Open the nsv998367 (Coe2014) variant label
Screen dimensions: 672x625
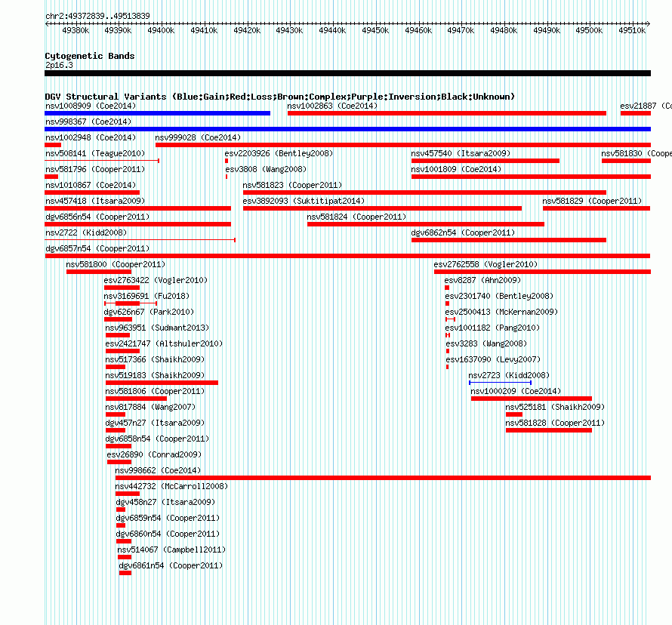(x=88, y=122)
